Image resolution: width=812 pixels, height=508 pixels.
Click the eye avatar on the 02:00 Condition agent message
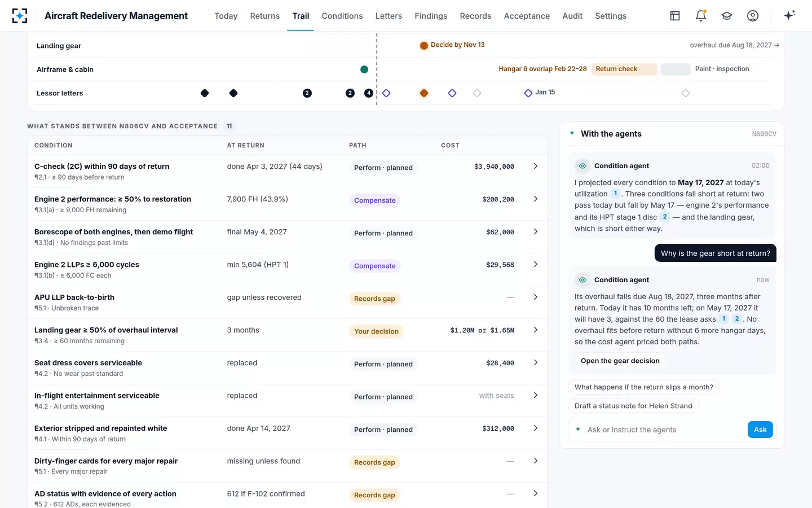[x=582, y=166]
